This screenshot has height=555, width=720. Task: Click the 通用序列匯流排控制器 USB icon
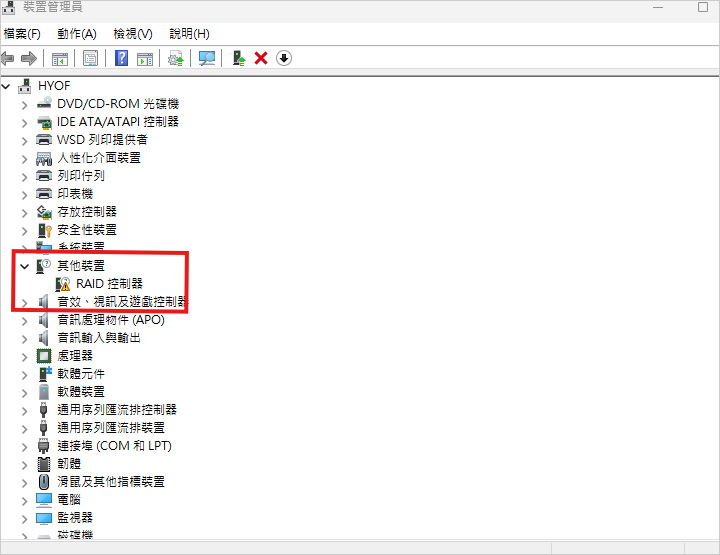pos(44,409)
